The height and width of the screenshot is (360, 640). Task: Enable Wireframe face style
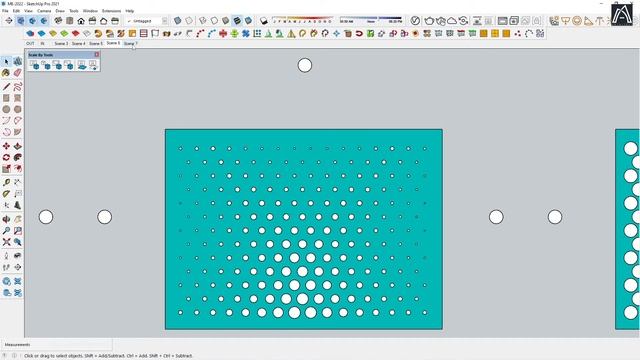point(203,20)
